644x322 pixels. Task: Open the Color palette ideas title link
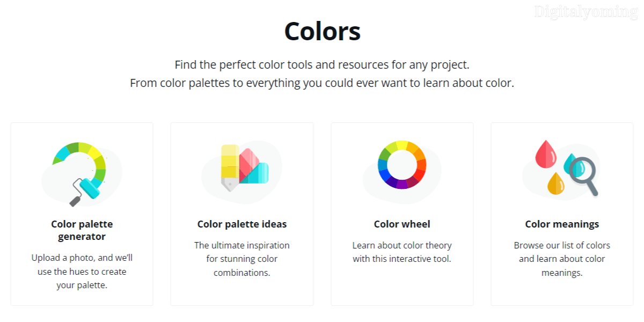(242, 224)
